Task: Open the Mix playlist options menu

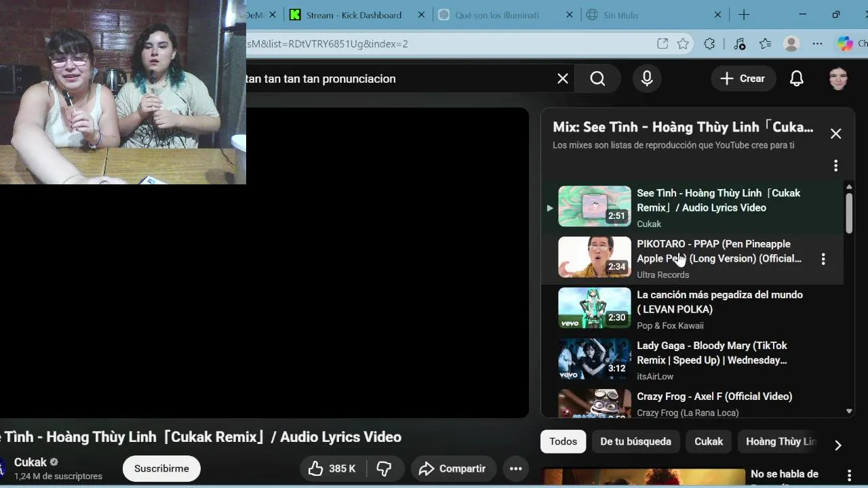Action: tap(835, 165)
